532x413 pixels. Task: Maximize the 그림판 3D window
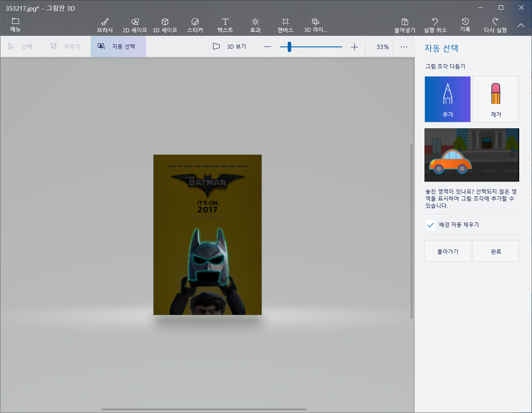(x=501, y=8)
